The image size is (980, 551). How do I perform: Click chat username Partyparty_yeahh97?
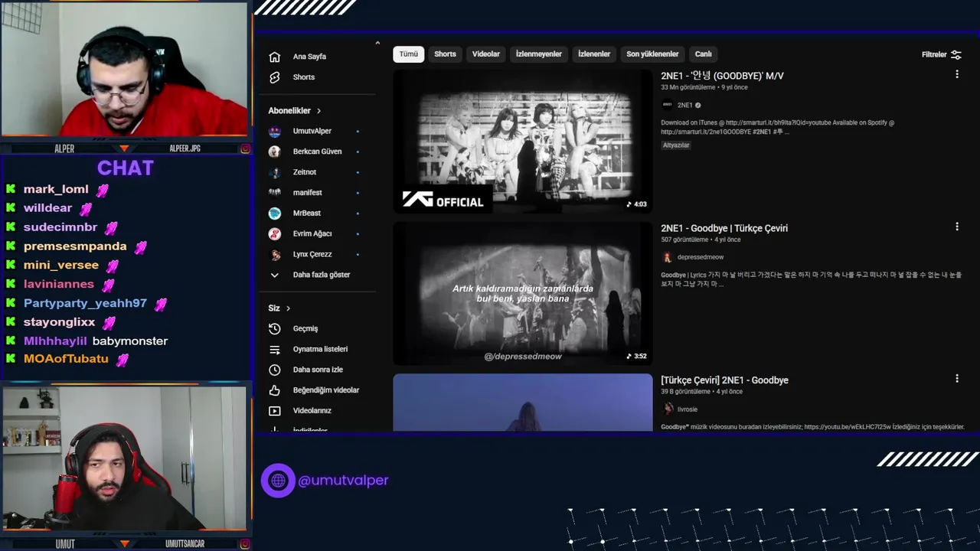85,303
